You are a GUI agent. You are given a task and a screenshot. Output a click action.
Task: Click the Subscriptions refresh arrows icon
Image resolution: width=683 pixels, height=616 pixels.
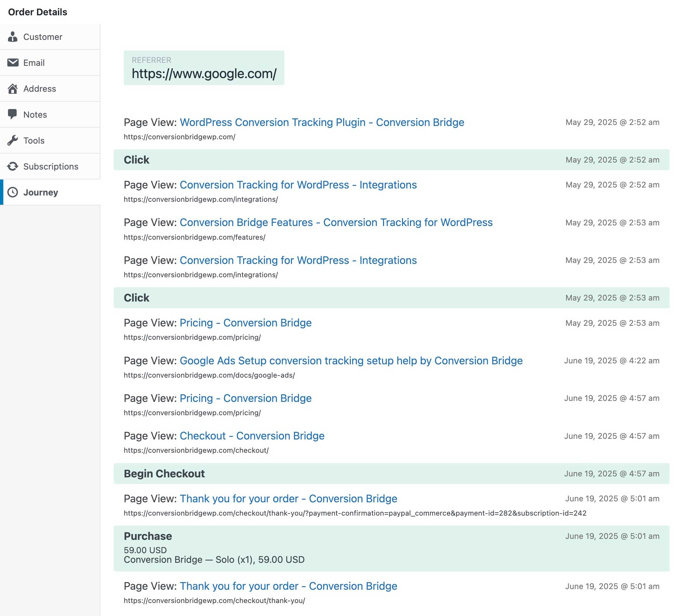click(13, 166)
